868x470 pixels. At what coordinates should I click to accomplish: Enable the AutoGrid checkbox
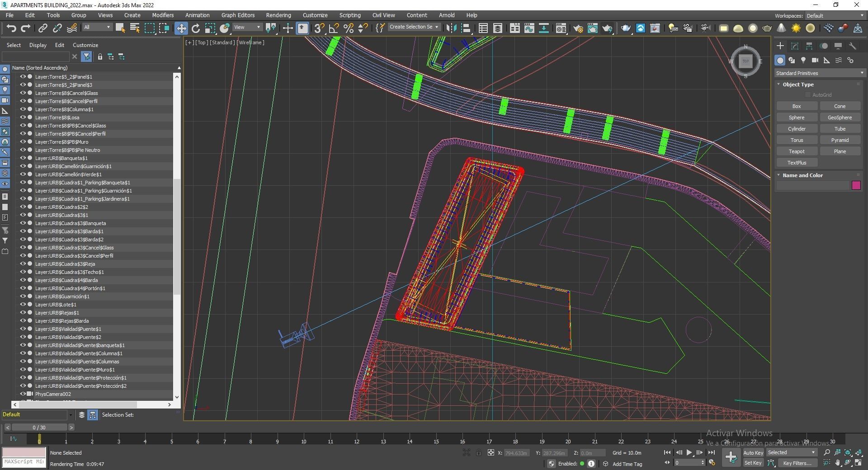(808, 95)
